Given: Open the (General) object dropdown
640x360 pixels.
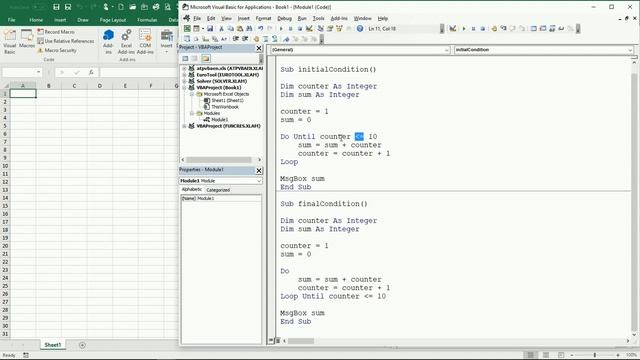Looking at the screenshot, I should (446, 50).
